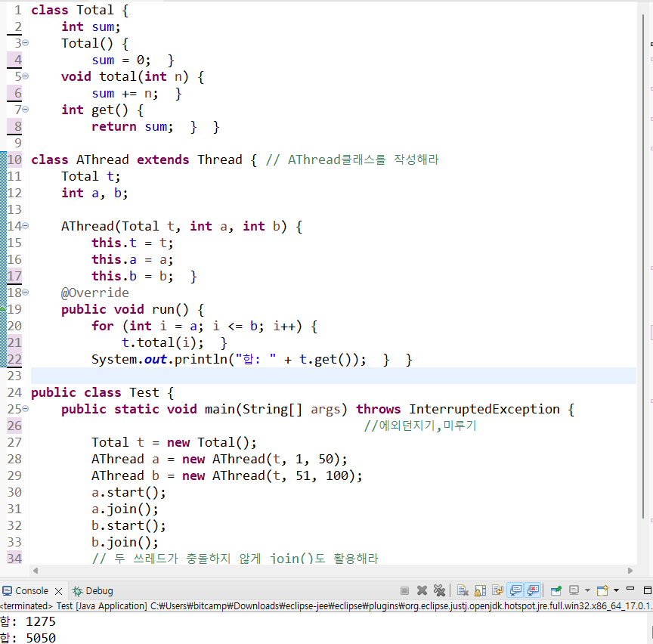Collapse the AThread constructor fold on line 14
653x644 pixels.
[x=26, y=226]
